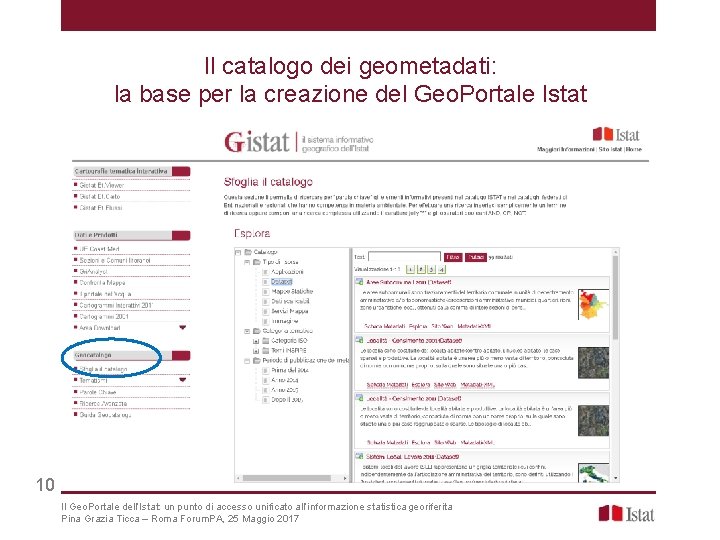Image resolution: width=720 pixels, height=540 pixels.
Task: Open Gistat Bt.Flussi menu entry
Action: [101, 208]
